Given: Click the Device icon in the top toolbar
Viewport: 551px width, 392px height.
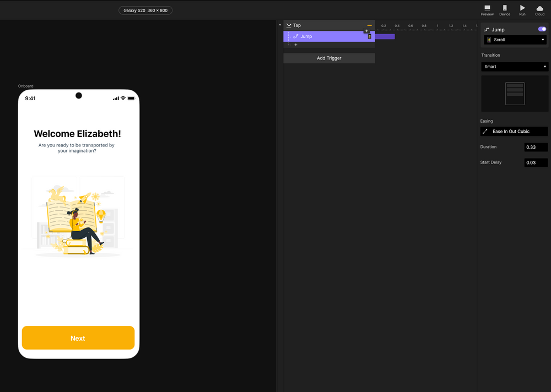Looking at the screenshot, I should [x=505, y=8].
